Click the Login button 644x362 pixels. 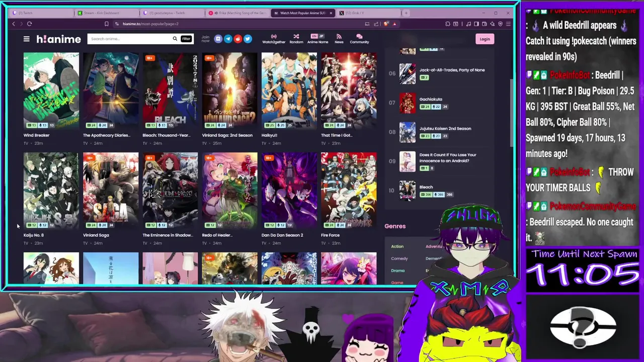(x=485, y=39)
